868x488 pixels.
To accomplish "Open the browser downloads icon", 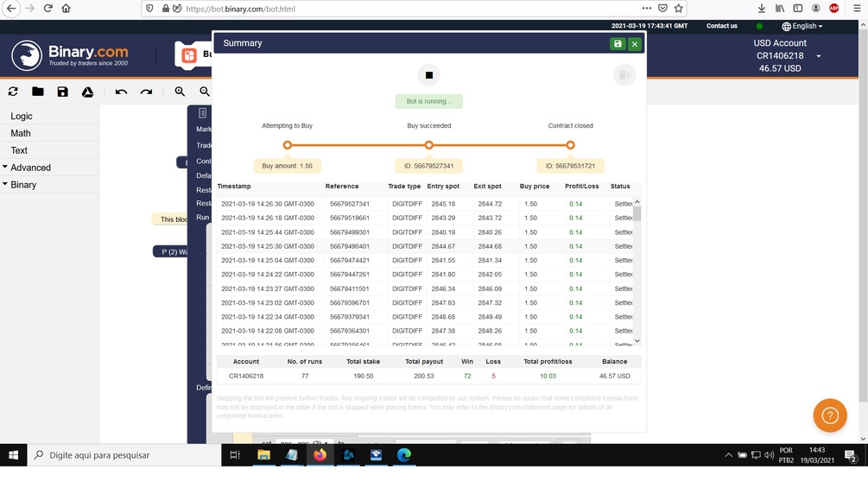I will point(761,9).
